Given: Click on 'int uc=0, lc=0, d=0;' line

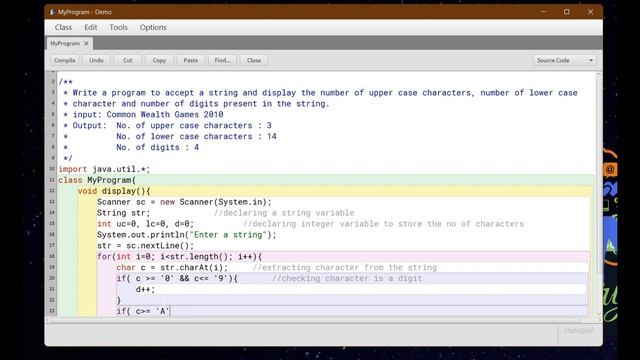Looking at the screenshot, I should coord(145,224).
